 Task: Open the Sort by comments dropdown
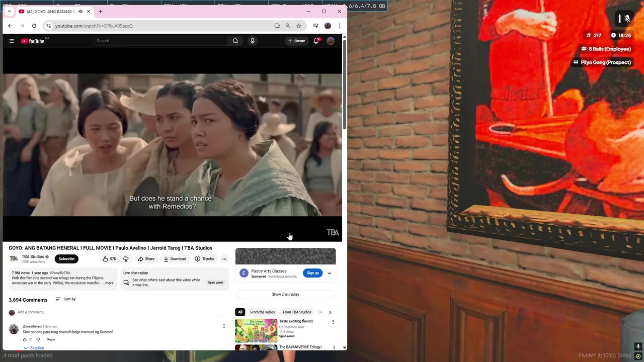pos(65,299)
